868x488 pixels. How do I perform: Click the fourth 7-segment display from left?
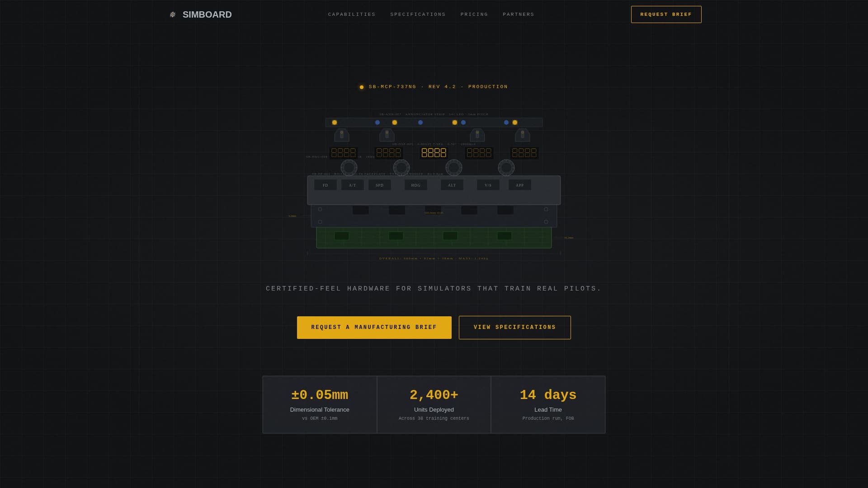[479, 153]
